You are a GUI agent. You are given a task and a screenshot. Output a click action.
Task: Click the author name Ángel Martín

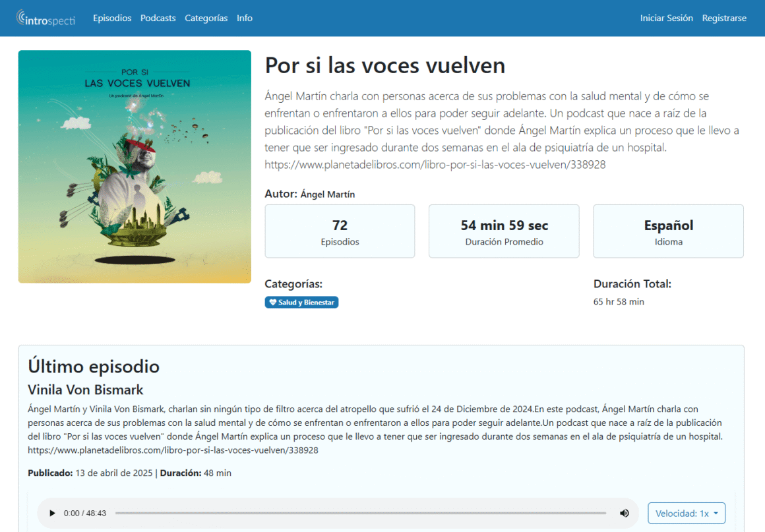pyautogui.click(x=328, y=194)
